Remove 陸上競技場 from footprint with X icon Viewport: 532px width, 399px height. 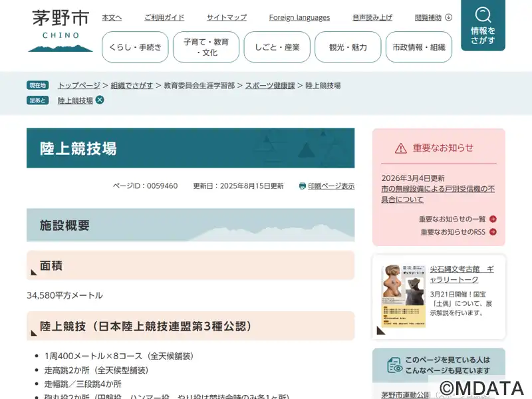(x=100, y=100)
